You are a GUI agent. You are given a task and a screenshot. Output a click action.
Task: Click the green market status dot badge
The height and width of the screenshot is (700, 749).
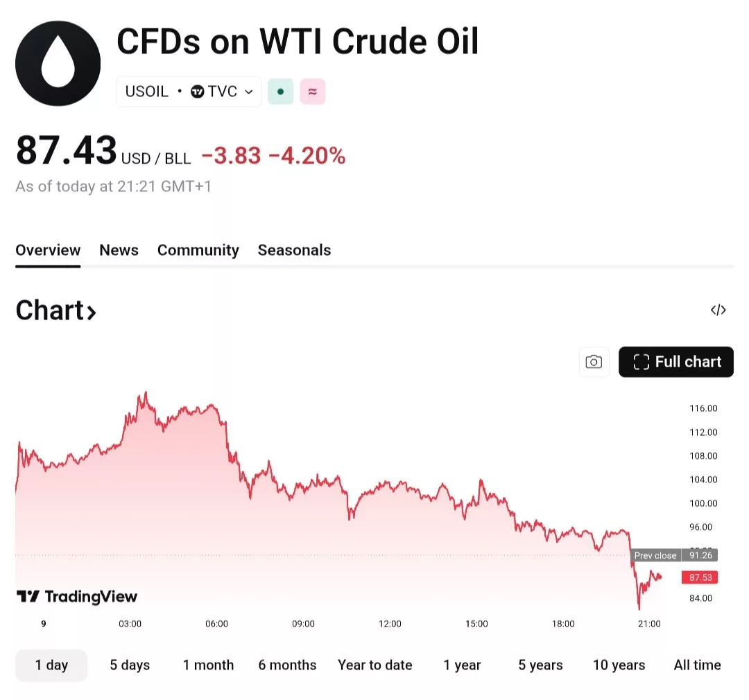280,91
